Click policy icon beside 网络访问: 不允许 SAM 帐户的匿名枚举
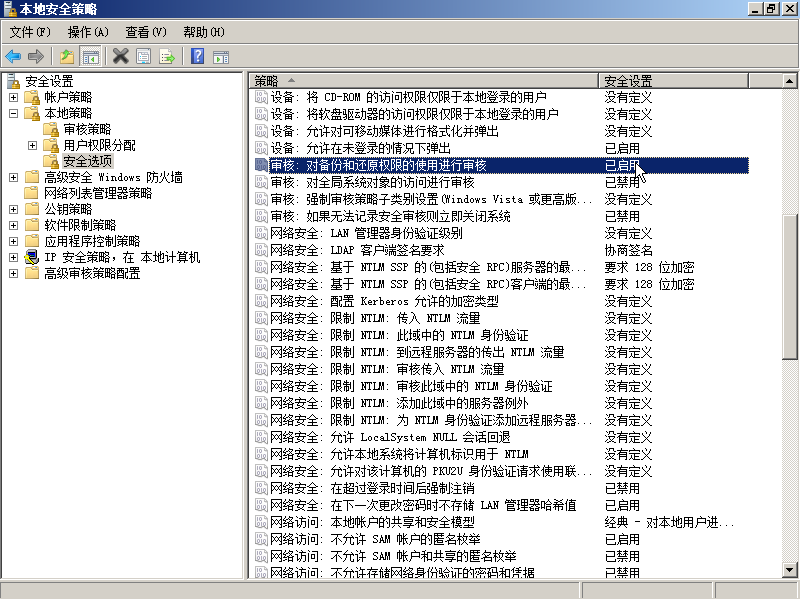This screenshot has height=600, width=800. coord(261,539)
